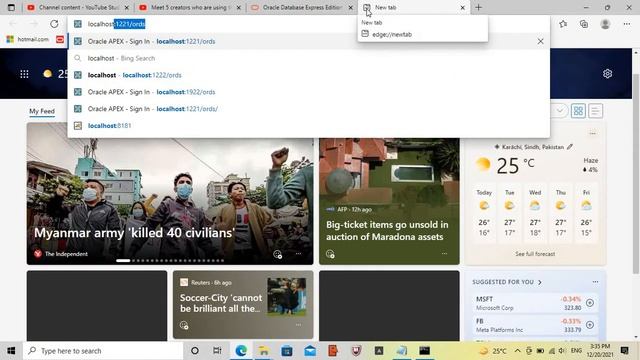The image size is (640, 360).
Task: Add FB Meta Platforms to watchlist
Action: click(590, 325)
